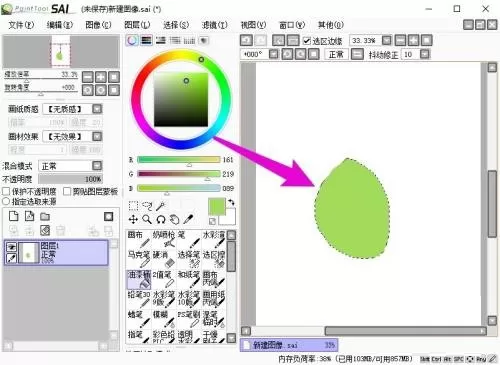Select the 硬消 hard eraser tool
Screen dimensions: 500x365
pyautogui.click(x=164, y=259)
